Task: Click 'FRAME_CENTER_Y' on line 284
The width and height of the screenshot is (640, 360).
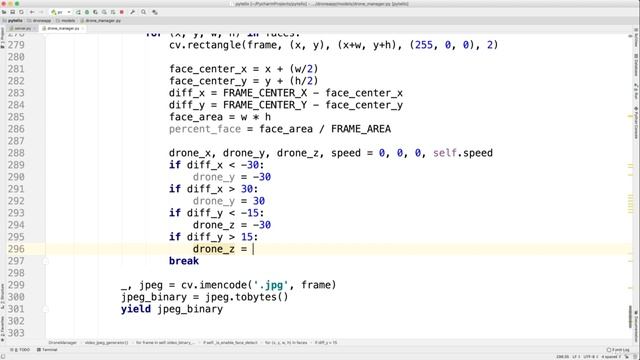Action: coord(265,105)
